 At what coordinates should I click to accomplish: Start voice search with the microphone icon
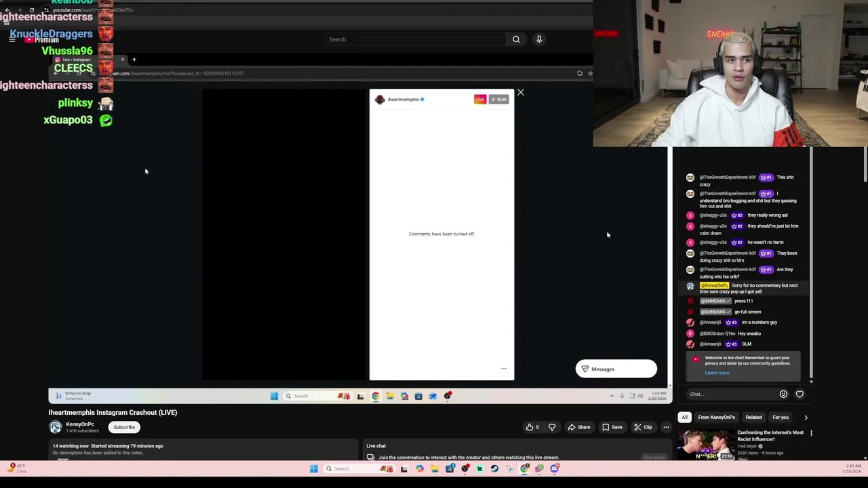pyautogui.click(x=539, y=39)
